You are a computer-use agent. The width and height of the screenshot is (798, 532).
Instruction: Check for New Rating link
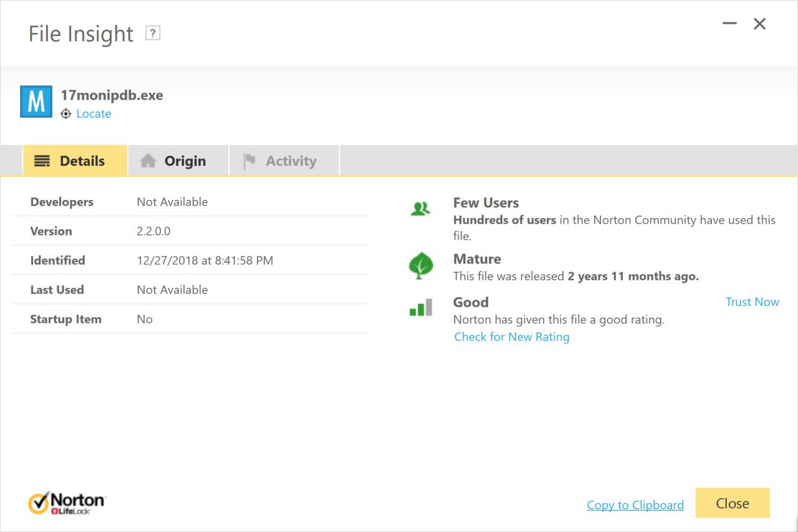coord(511,337)
